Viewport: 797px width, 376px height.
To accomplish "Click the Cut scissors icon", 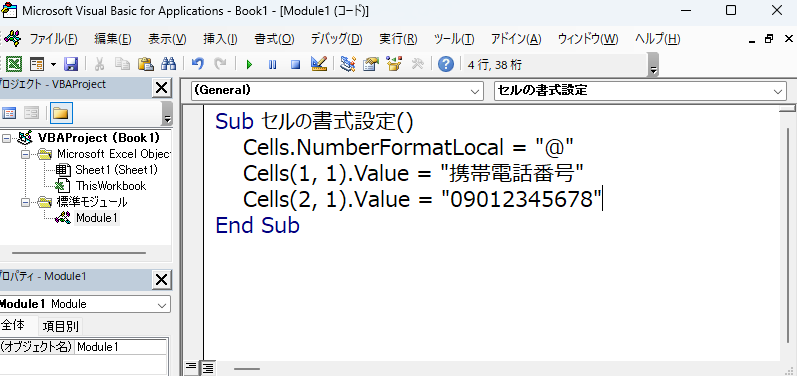I will 100,64.
